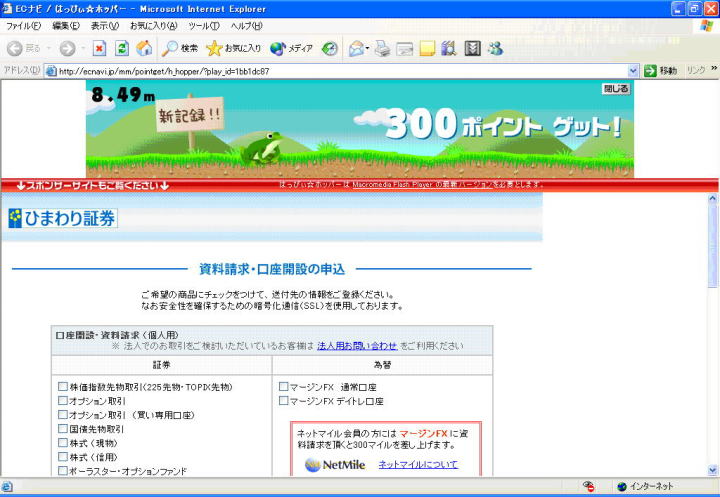Open the Messenger people icon
This screenshot has height=497, width=720.
tap(495, 48)
